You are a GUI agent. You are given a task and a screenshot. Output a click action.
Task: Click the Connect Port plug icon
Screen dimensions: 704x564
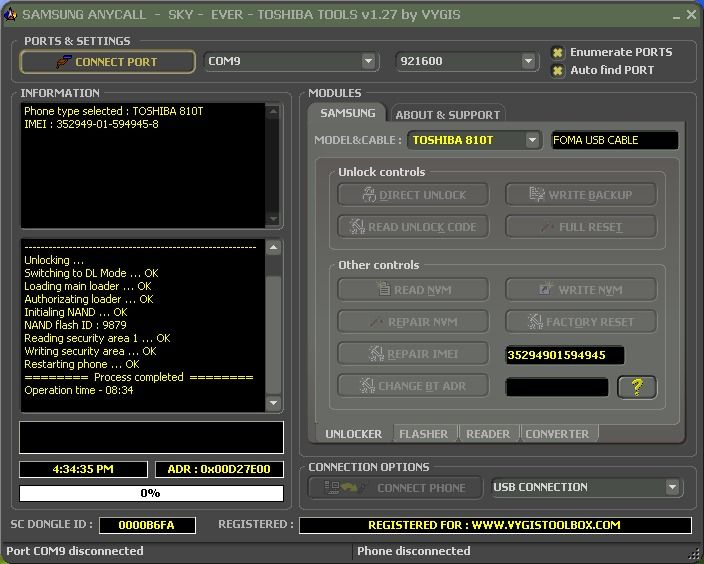[x=63, y=62]
